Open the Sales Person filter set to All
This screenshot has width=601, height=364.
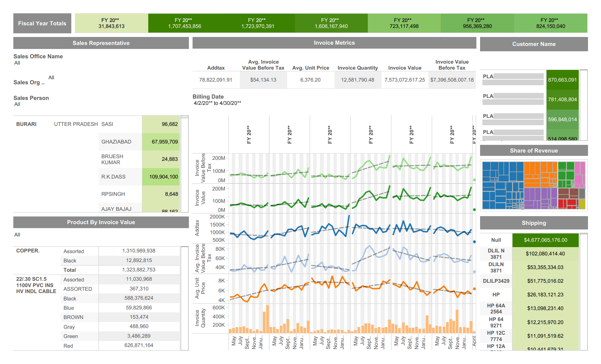pyautogui.click(x=17, y=104)
